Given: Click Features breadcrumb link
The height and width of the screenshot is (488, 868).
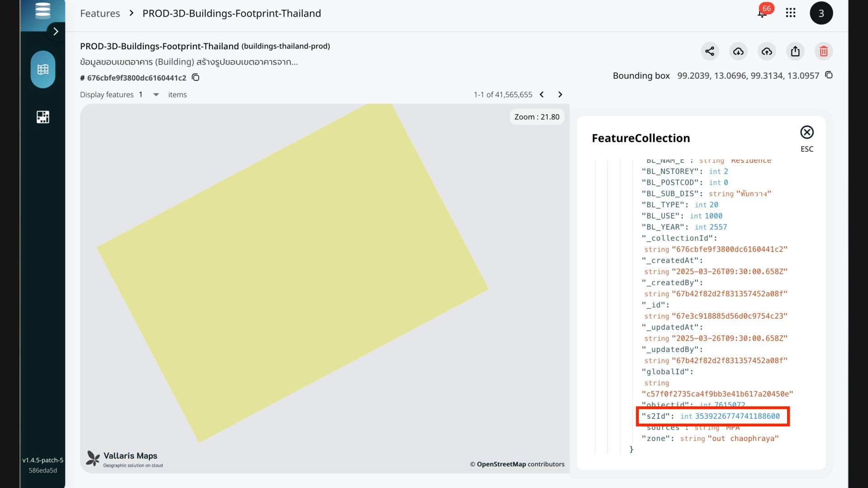Looking at the screenshot, I should tap(100, 13).
